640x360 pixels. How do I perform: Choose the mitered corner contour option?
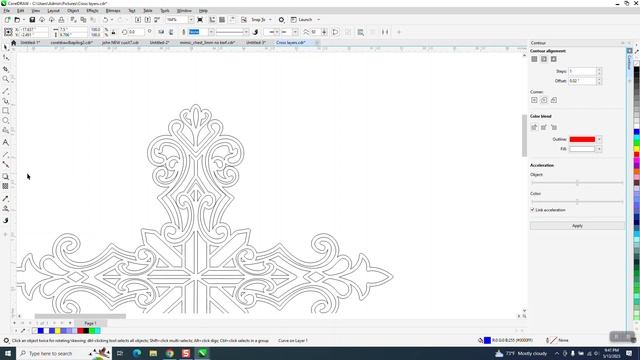(534, 100)
